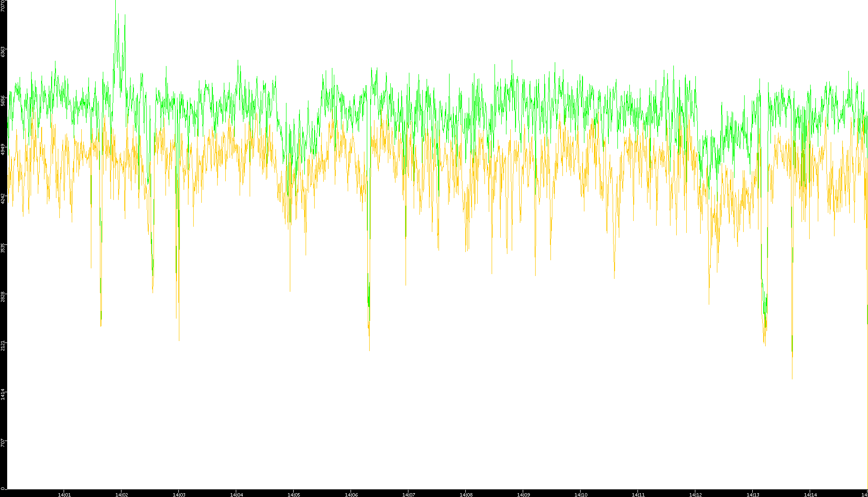The width and height of the screenshot is (868, 497).
Task: Click the 7070 value on the vertical axis
Action: point(3,6)
